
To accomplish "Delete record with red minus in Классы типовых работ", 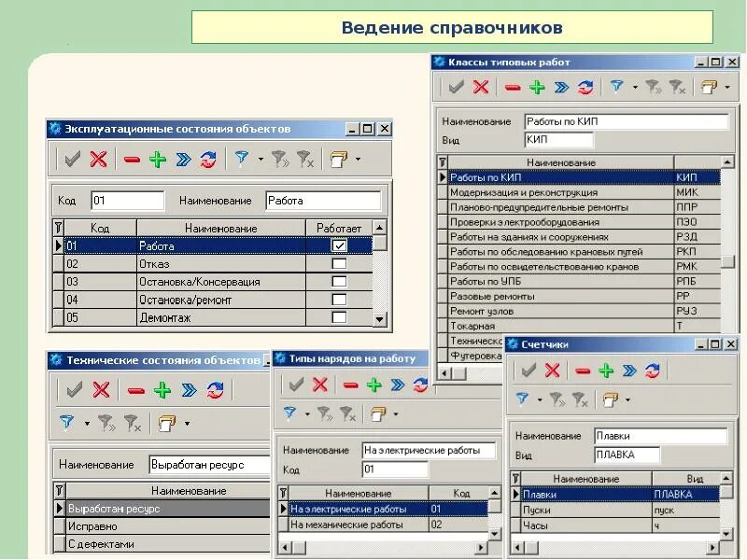I will click(x=513, y=87).
